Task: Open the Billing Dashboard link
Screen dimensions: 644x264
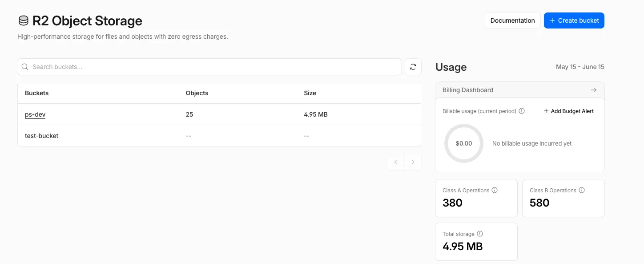Action: tap(520, 90)
